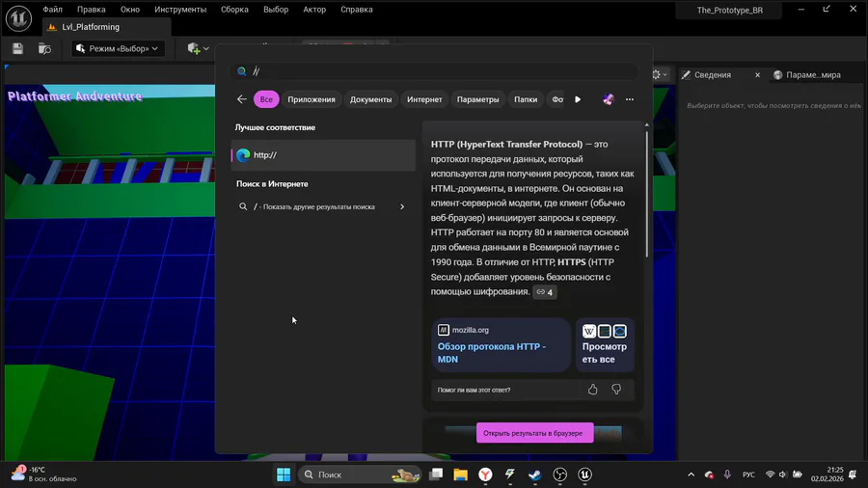Click the The_Prototype_BR project name
Viewport: 868px width, 488px height.
(x=730, y=10)
